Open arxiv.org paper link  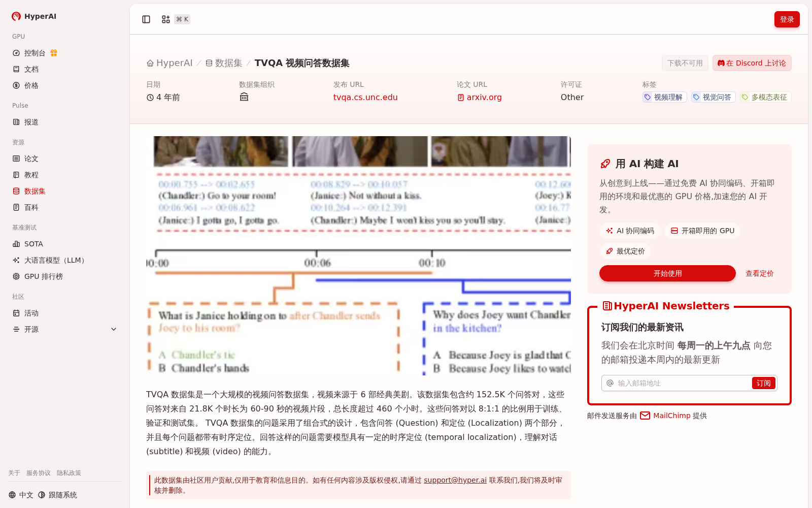point(480,97)
